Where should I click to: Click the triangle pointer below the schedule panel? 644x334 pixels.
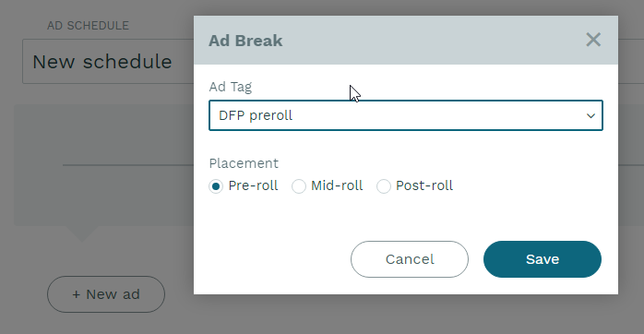(82, 233)
